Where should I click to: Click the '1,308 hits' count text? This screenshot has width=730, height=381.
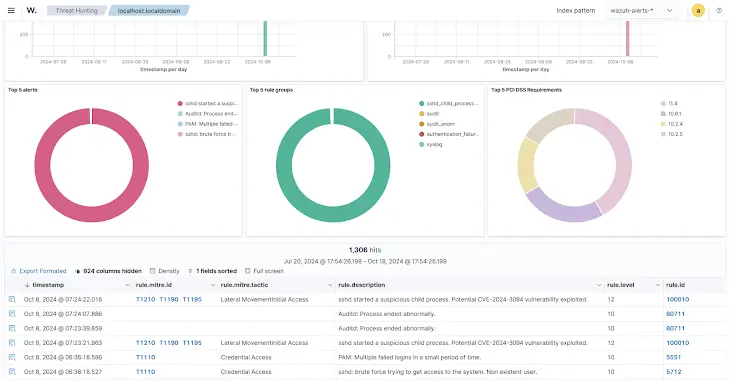point(365,250)
